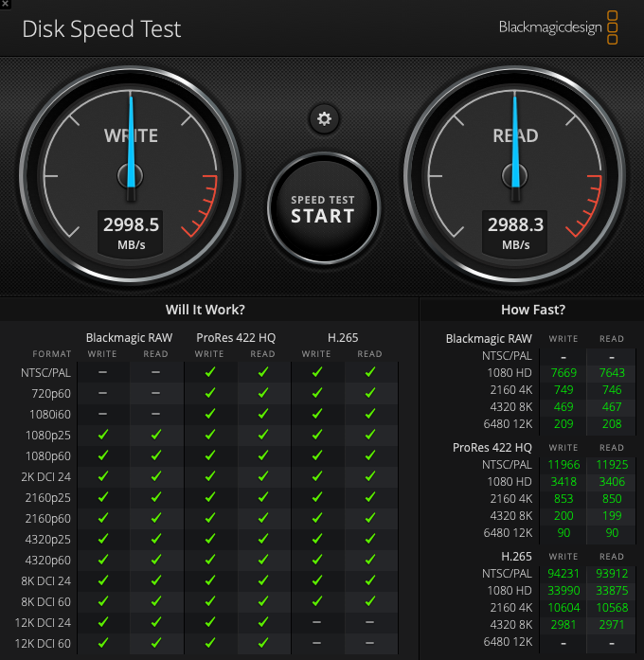Click the Blackmagic RAW column header in Will It Work
The height and width of the screenshot is (660, 644).
(x=129, y=338)
